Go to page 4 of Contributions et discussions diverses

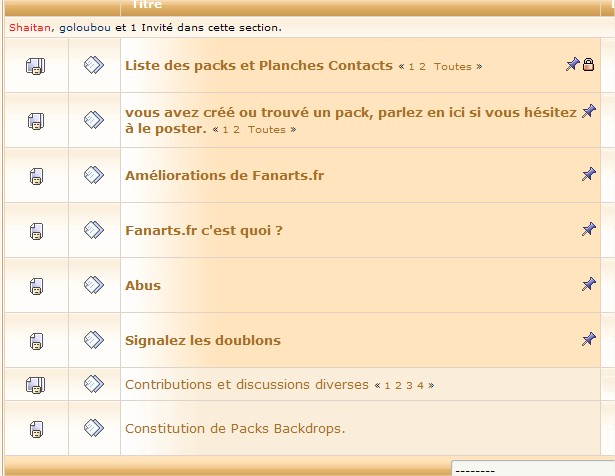pyautogui.click(x=421, y=385)
